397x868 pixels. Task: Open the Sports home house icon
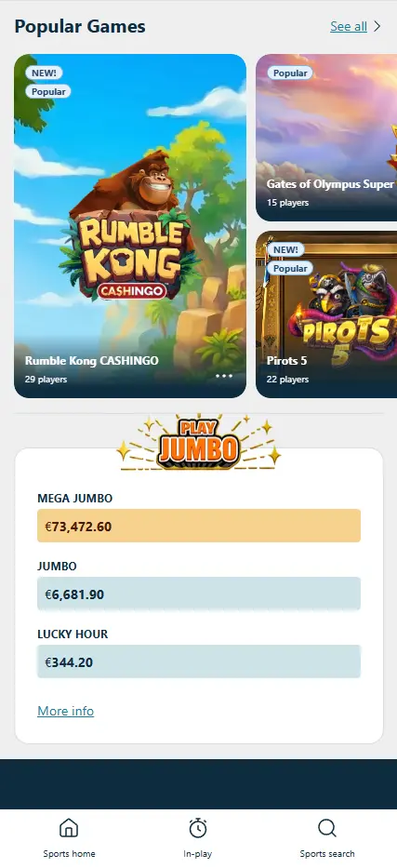point(69,828)
